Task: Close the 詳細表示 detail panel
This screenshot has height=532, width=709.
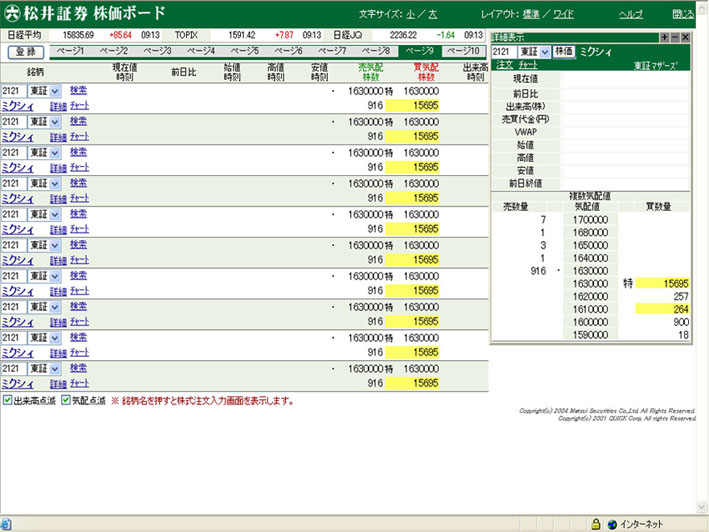Action: point(685,38)
